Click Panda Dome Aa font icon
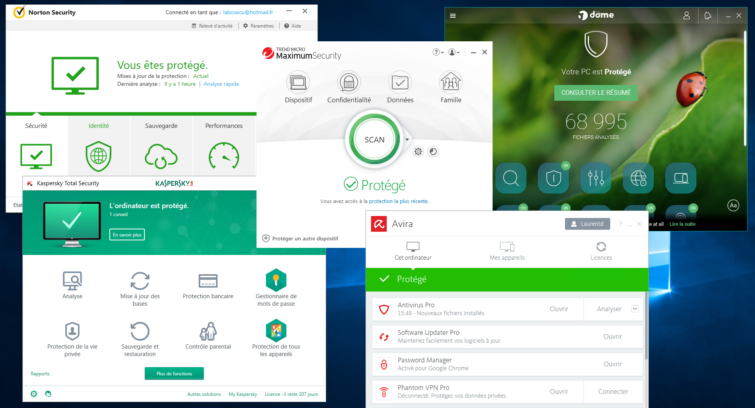Viewport: 755px width, 408px height. point(733,206)
